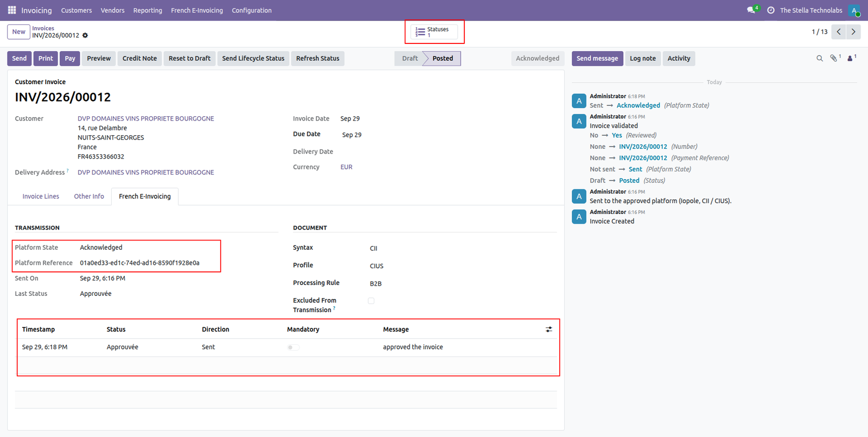Go to the previous record arrow
Viewport: 868px width, 437px height.
[x=839, y=31]
